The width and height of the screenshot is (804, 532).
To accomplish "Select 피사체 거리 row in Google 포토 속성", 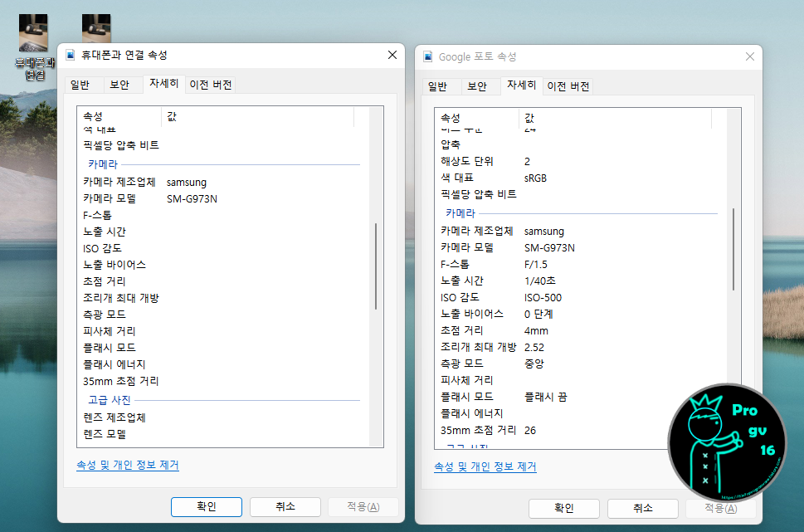I will coord(579,380).
